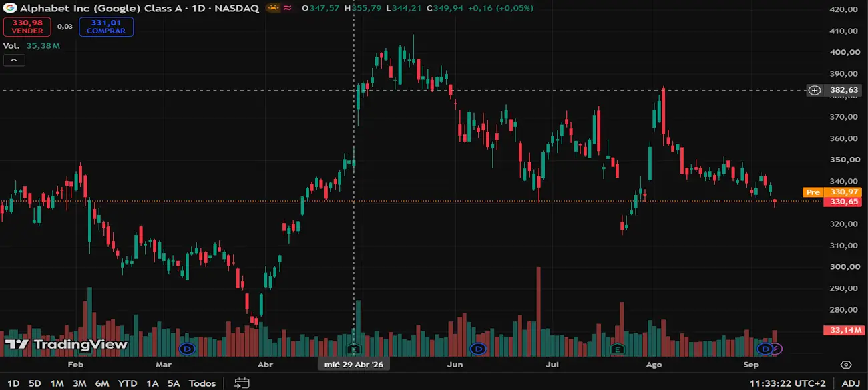Click the tallest red volume bar near July
This screenshot has height=390, width=868.
(538, 311)
